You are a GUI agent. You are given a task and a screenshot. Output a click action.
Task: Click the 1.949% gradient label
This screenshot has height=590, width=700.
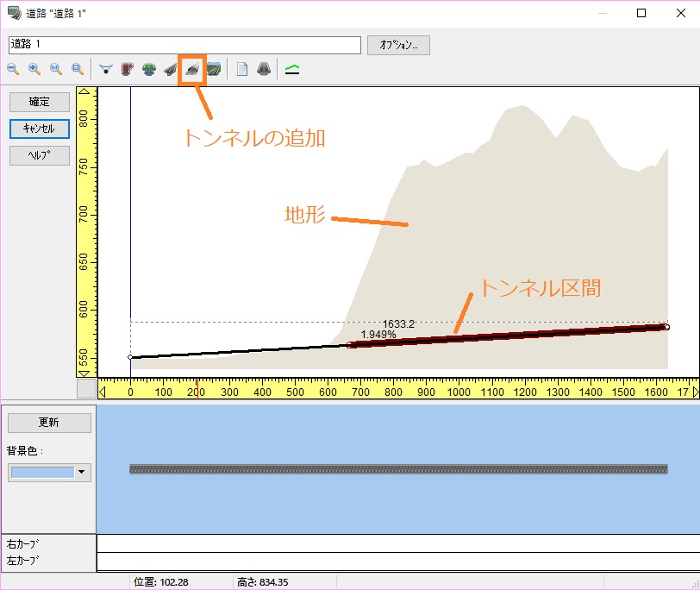click(x=378, y=335)
